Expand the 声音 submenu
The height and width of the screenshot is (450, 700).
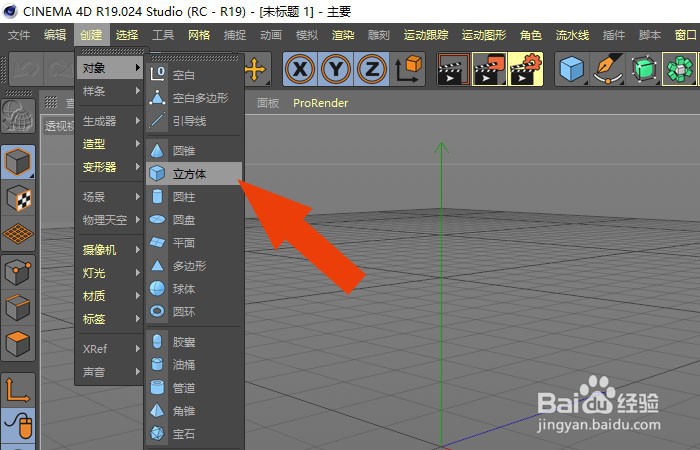(x=109, y=372)
